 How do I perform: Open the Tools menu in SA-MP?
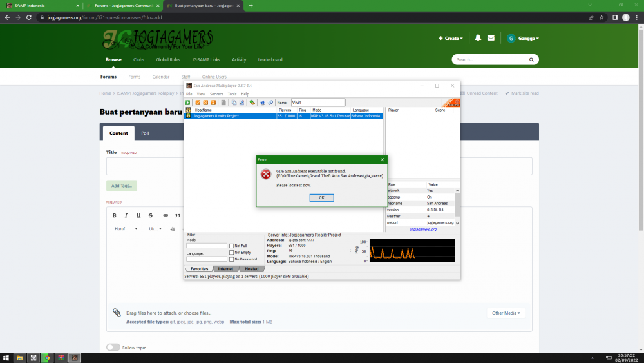pyautogui.click(x=232, y=94)
